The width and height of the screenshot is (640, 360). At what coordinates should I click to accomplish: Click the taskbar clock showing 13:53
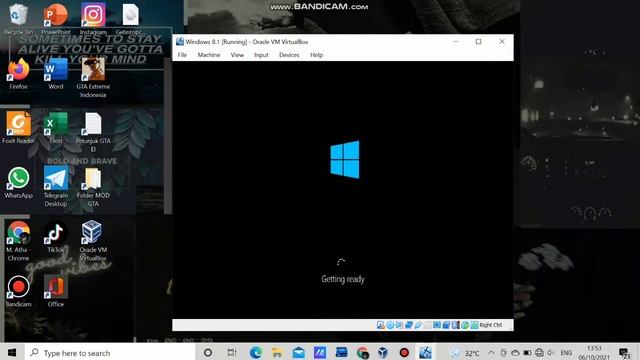pos(594,353)
